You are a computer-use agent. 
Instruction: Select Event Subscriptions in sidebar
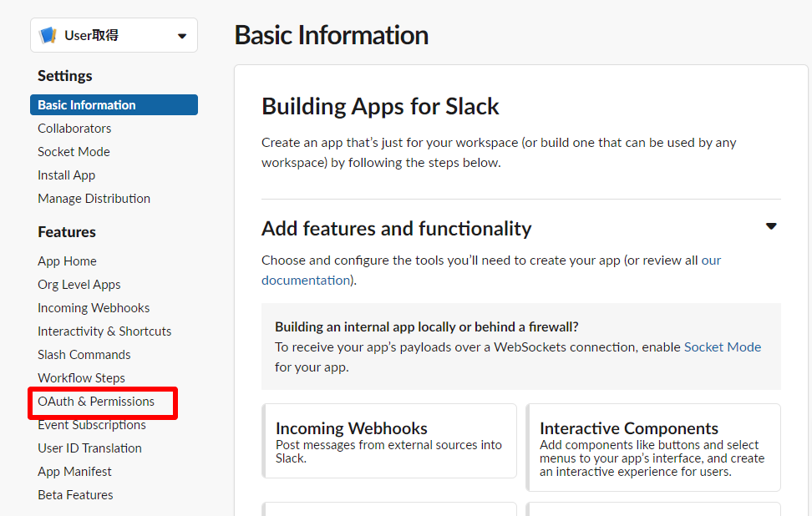coord(91,425)
